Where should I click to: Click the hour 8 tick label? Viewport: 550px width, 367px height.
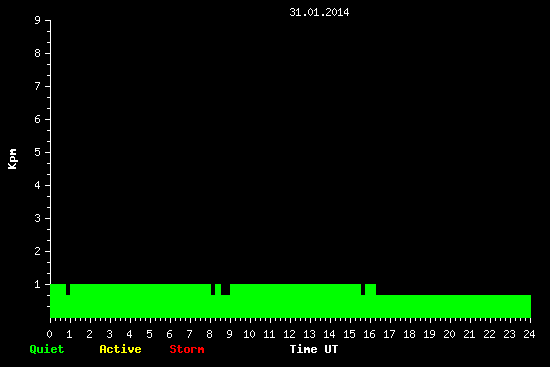click(210, 334)
